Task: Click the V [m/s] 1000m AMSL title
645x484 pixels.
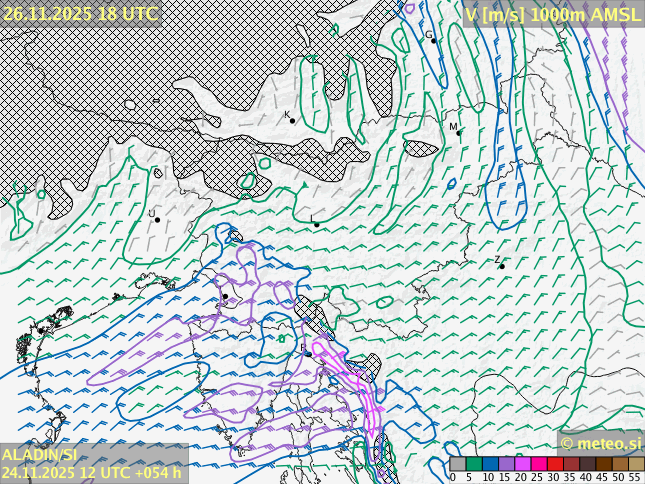Action: (x=553, y=13)
